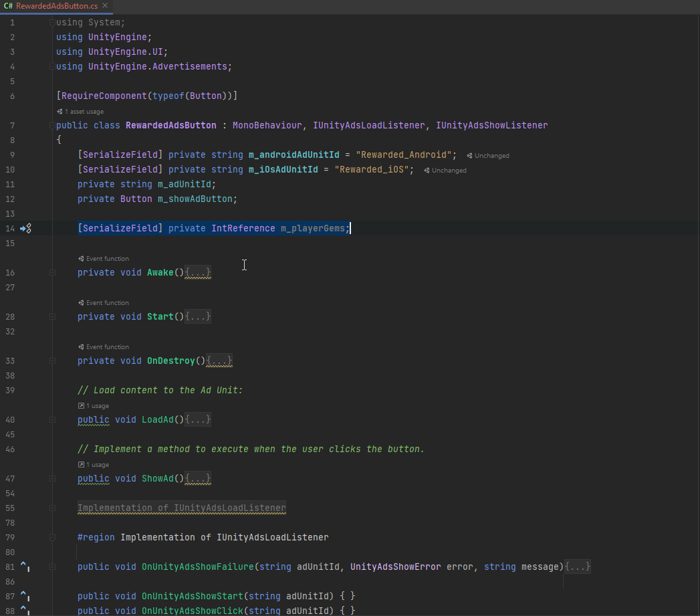Expand the ShowAd method fold in gutter
Image resolution: width=700 pixels, height=616 pixels.
click(52, 479)
